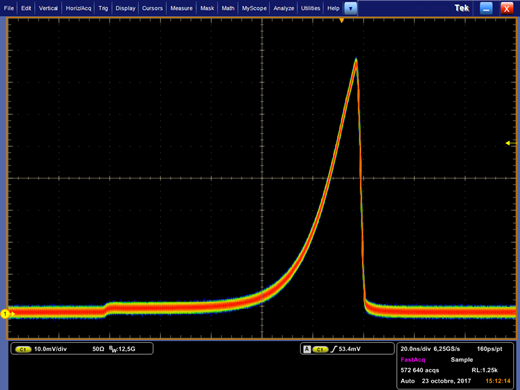
Task: Open the Vertical menu
Action: click(x=48, y=8)
